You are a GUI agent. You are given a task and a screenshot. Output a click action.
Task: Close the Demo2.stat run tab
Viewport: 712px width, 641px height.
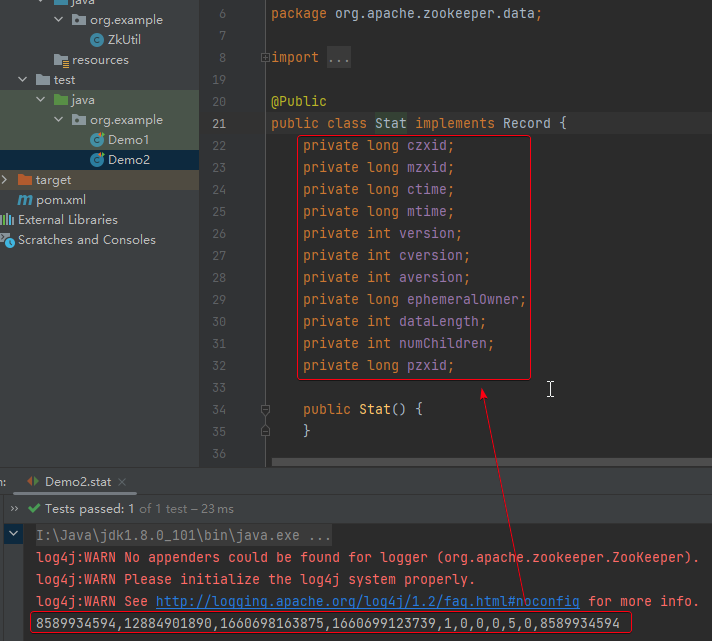point(122,482)
